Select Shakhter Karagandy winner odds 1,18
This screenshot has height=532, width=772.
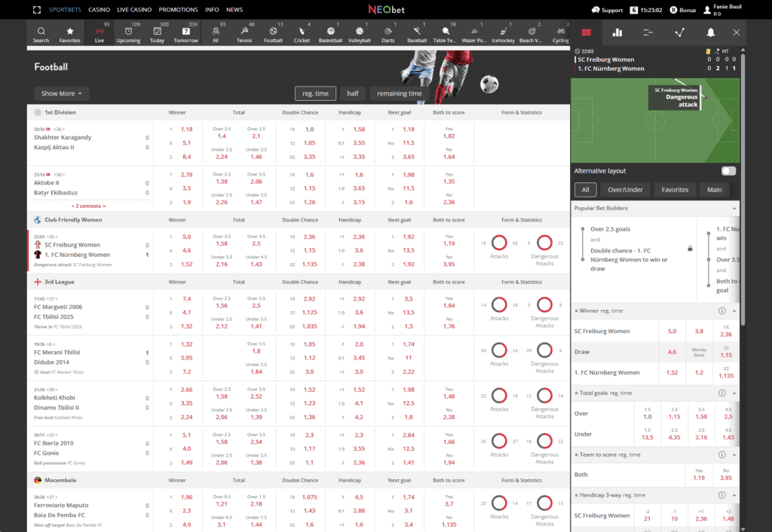pos(187,130)
